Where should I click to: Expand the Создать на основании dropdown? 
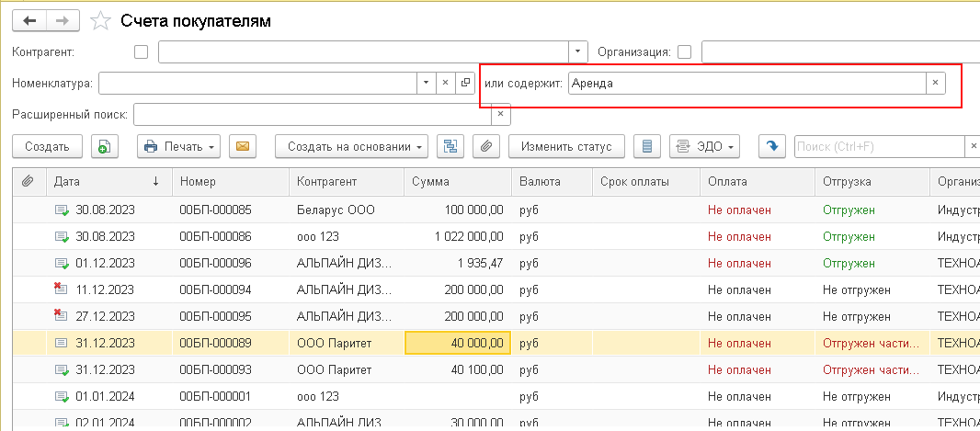point(351,146)
